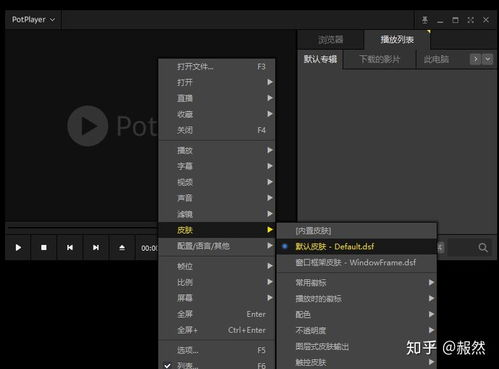Click the playlist search magnifier icon
This screenshot has height=369, width=499.
point(483,247)
